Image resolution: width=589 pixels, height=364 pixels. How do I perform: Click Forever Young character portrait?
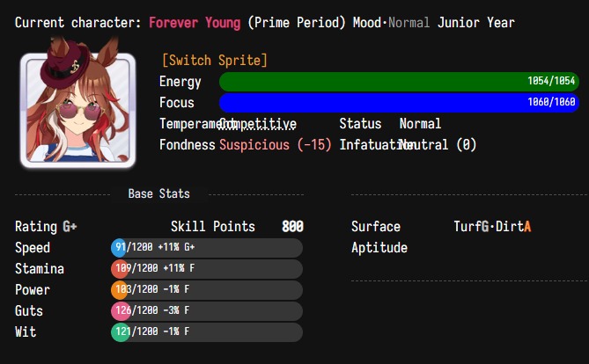78,107
